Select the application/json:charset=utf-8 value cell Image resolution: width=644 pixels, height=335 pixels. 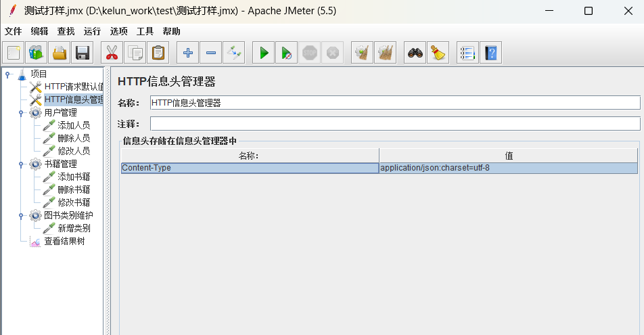pos(509,168)
